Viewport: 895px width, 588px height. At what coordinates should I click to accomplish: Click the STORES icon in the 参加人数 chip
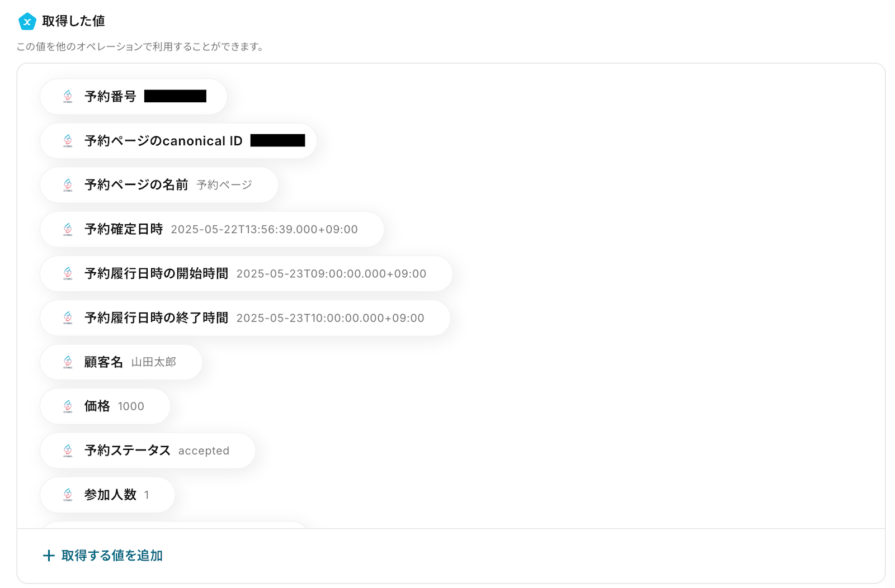pos(68,495)
